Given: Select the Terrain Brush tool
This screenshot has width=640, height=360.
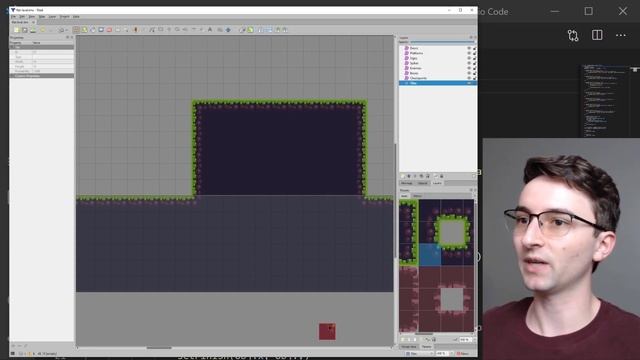Looking at the screenshot, I should pos(84,30).
